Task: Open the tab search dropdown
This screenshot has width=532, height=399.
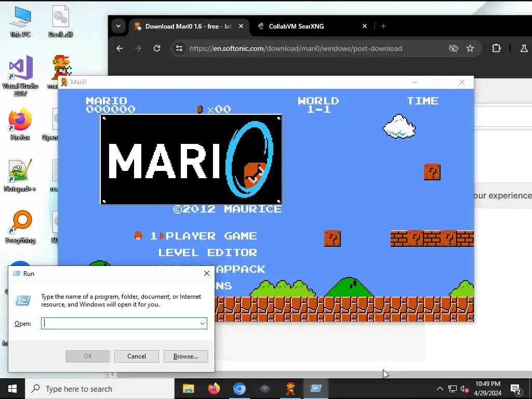Action: coord(118,26)
